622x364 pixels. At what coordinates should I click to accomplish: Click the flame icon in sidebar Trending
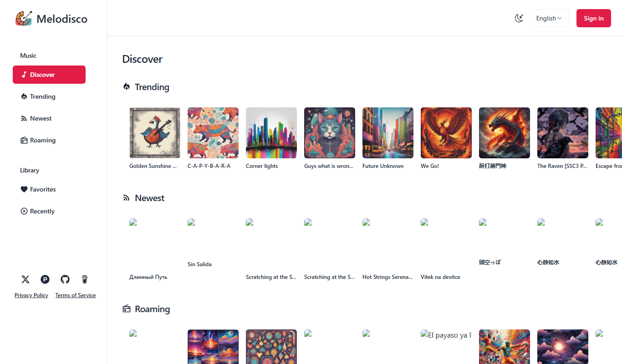click(x=24, y=96)
